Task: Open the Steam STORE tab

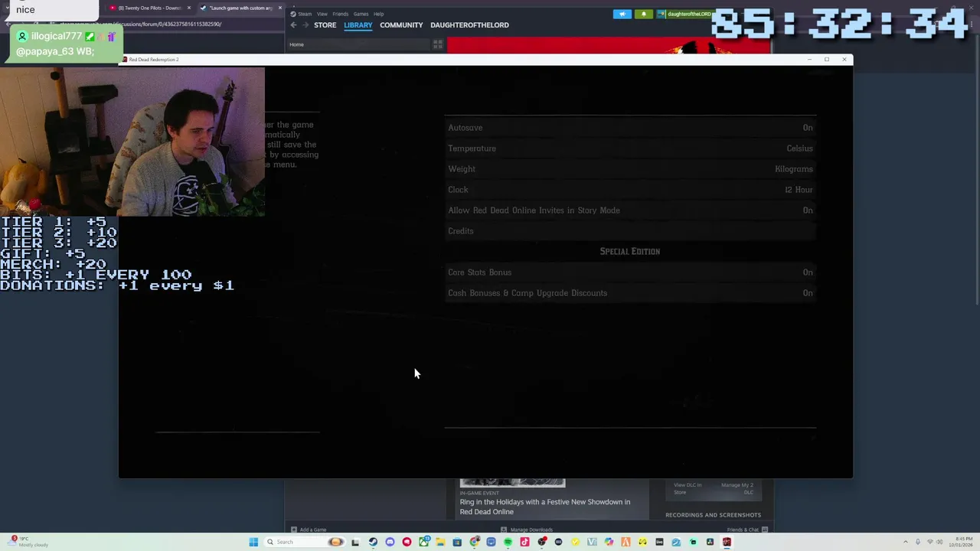Action: tap(325, 25)
